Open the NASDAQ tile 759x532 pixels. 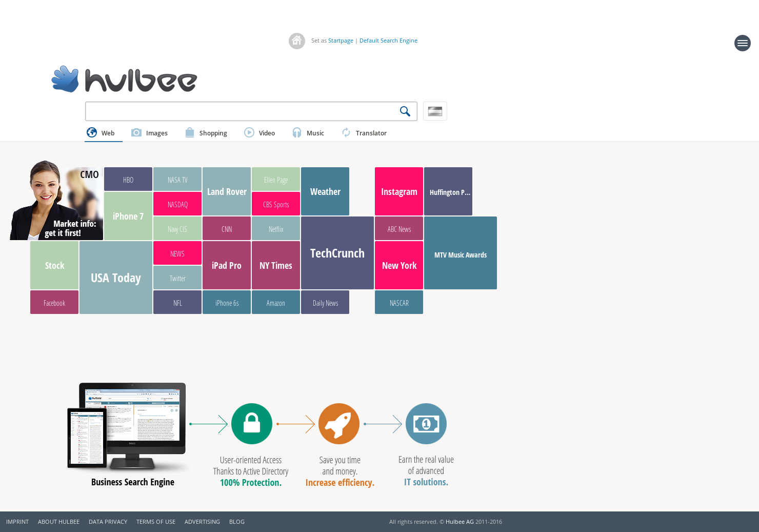pyautogui.click(x=177, y=204)
